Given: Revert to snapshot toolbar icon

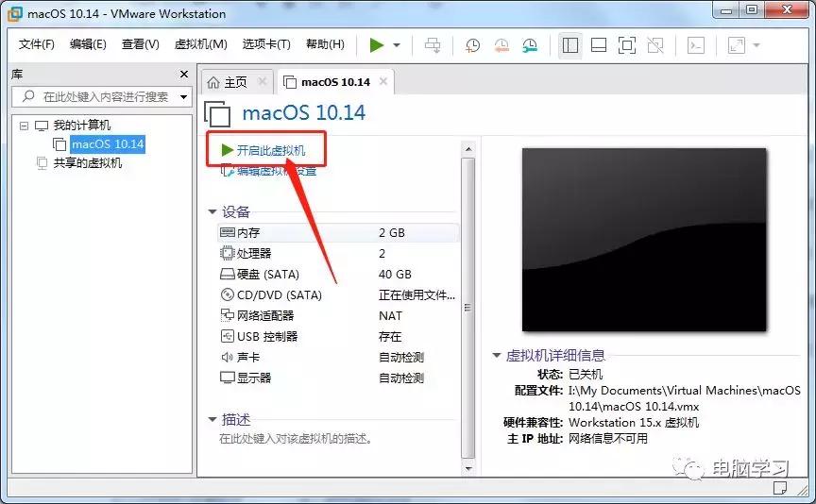Looking at the screenshot, I should pos(501,45).
